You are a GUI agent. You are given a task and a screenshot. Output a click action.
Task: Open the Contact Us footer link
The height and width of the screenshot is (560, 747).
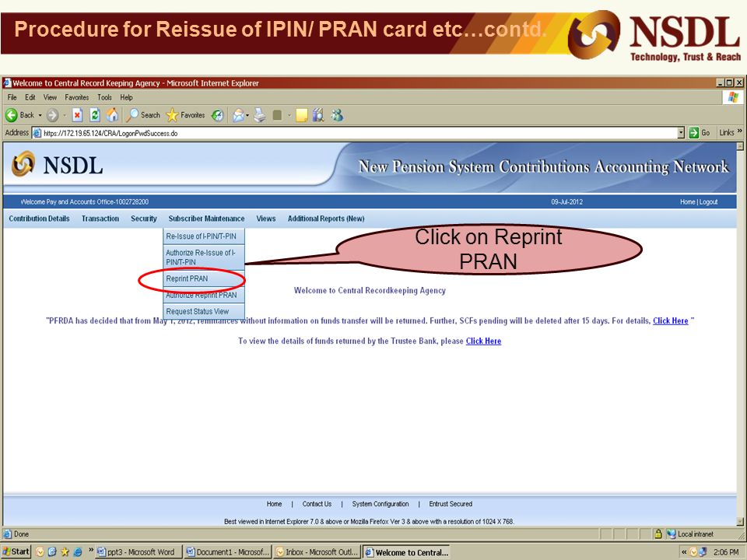(317, 504)
